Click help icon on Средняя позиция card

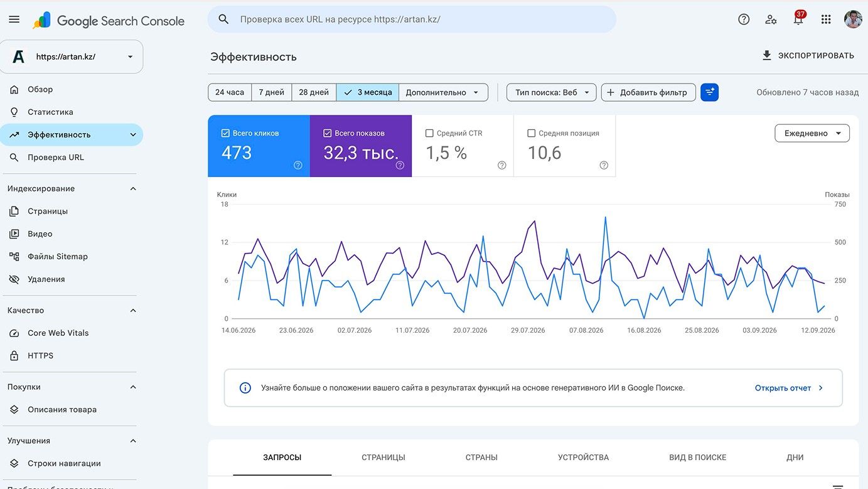click(604, 165)
